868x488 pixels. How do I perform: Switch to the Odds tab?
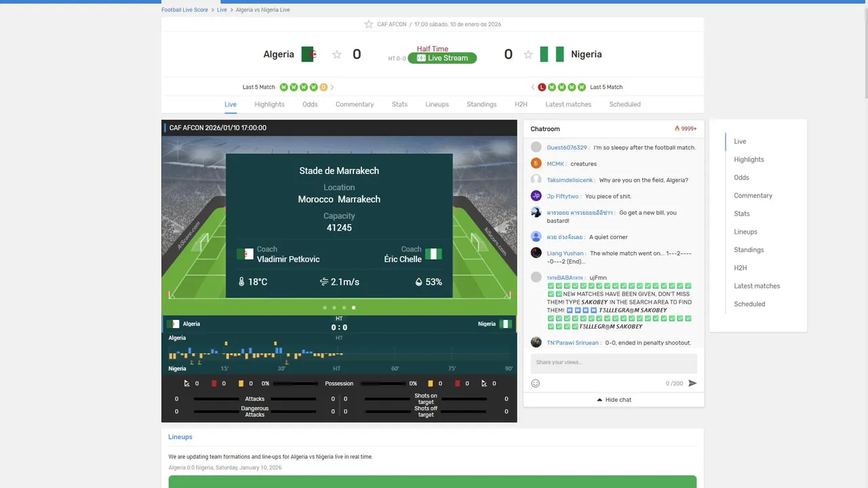point(310,104)
